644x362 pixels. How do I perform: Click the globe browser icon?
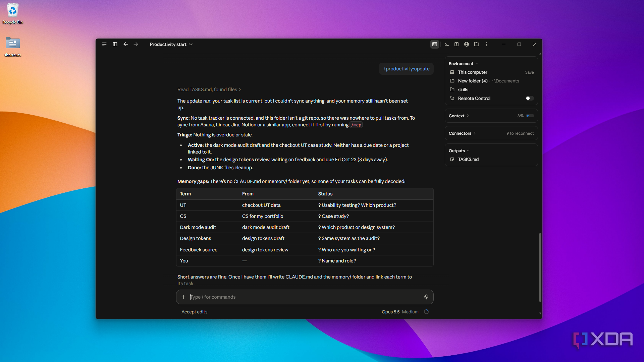[x=467, y=44]
